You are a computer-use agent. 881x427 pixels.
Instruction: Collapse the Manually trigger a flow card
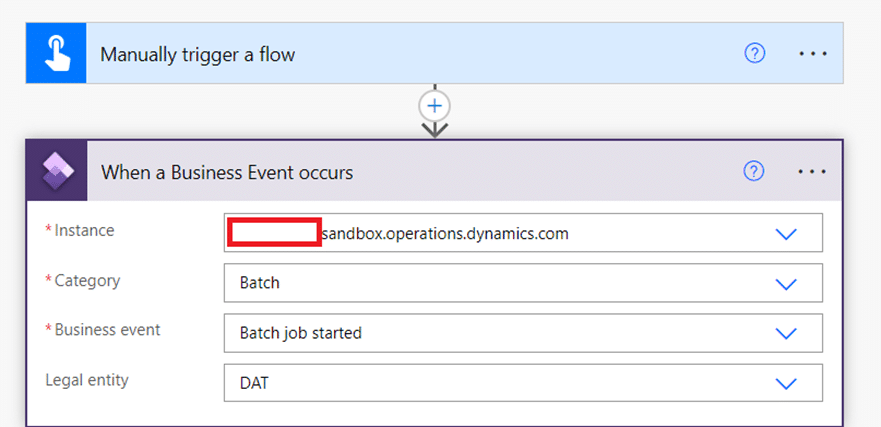coord(434,53)
